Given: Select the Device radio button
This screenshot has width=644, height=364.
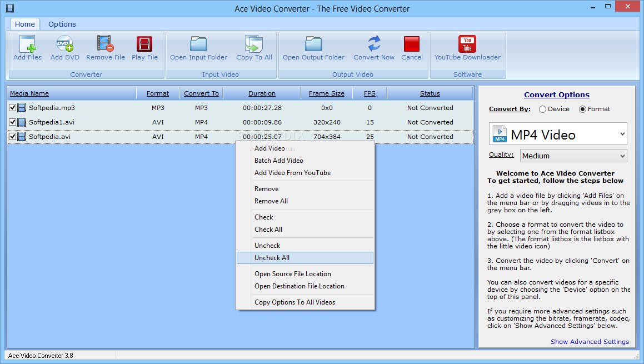Looking at the screenshot, I should (x=542, y=109).
